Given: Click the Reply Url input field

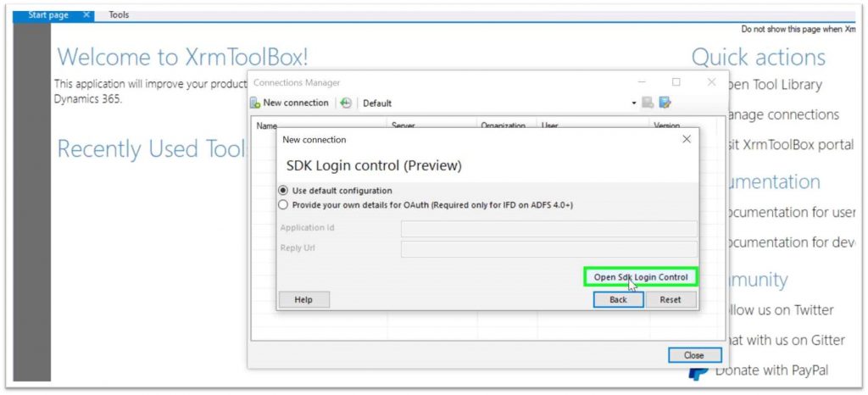Looking at the screenshot, I should pos(548,249).
